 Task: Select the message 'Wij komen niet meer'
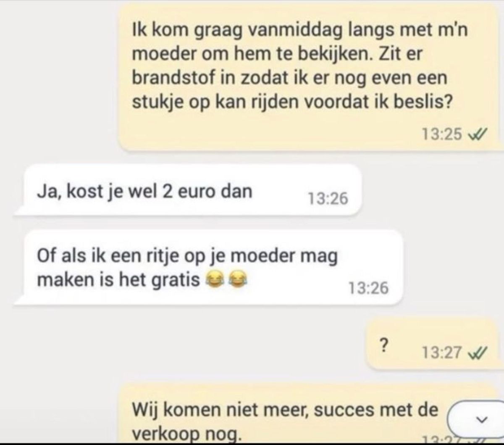pyautogui.click(x=310, y=414)
